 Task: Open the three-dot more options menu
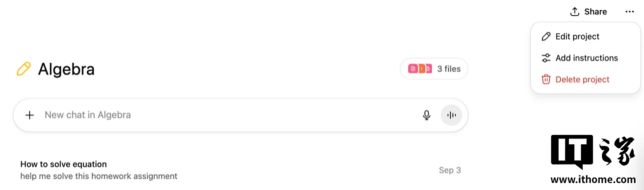pos(630,12)
